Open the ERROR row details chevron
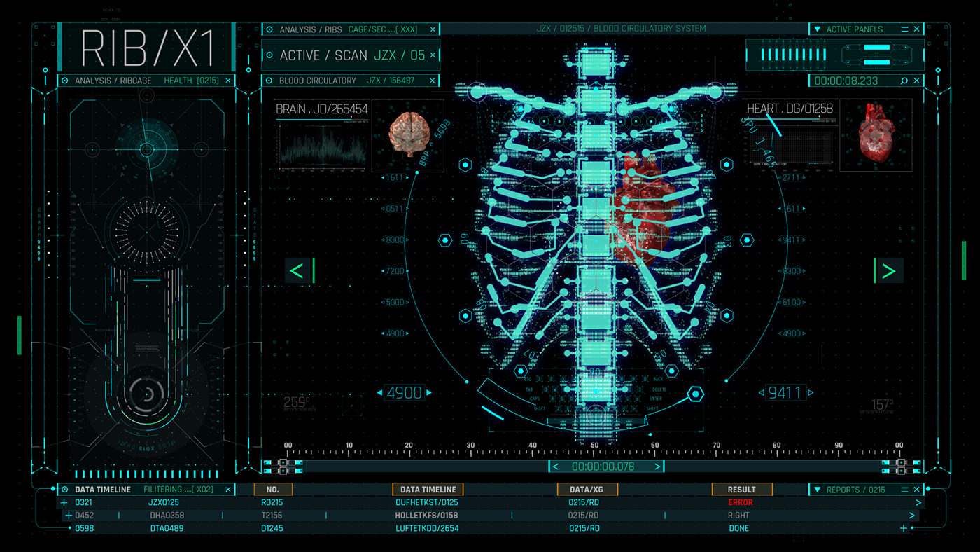The image size is (980, 552). pos(918,502)
